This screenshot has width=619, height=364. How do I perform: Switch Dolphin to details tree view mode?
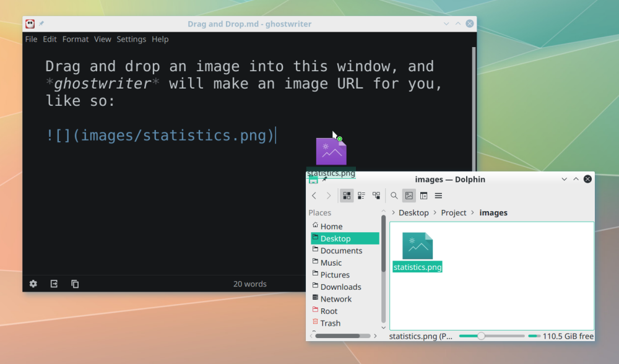tap(376, 196)
